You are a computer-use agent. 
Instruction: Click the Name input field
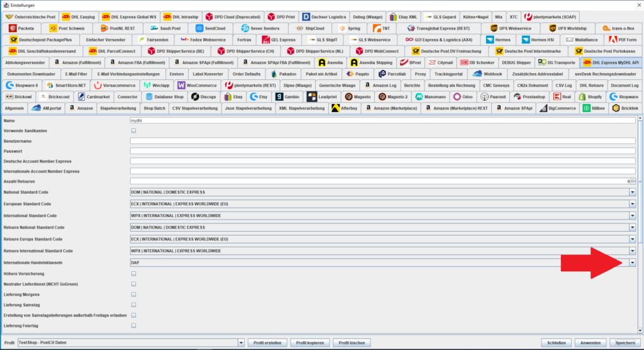[383, 120]
